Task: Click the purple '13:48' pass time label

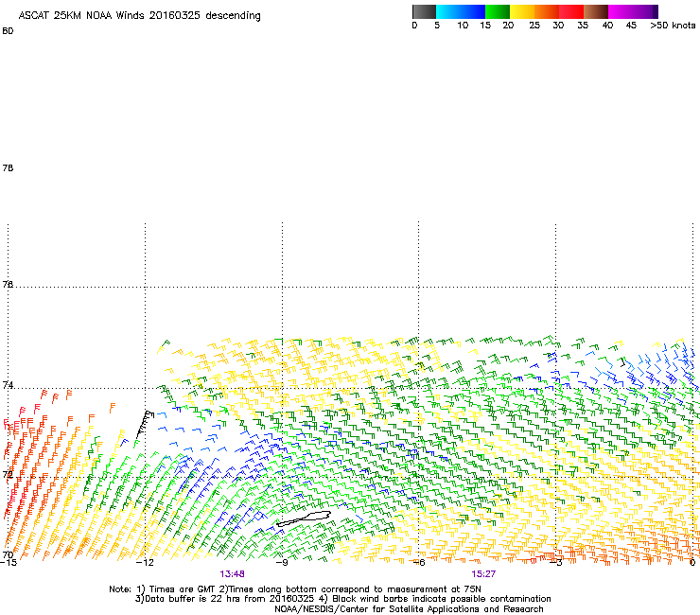Action: pyautogui.click(x=232, y=574)
